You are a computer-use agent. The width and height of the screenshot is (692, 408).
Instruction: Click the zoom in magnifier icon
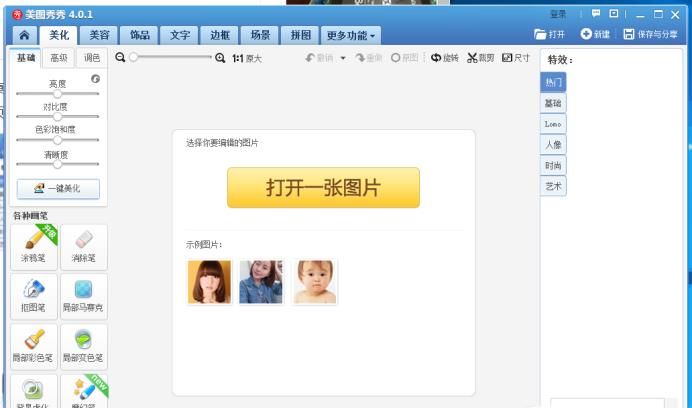pyautogui.click(x=220, y=58)
